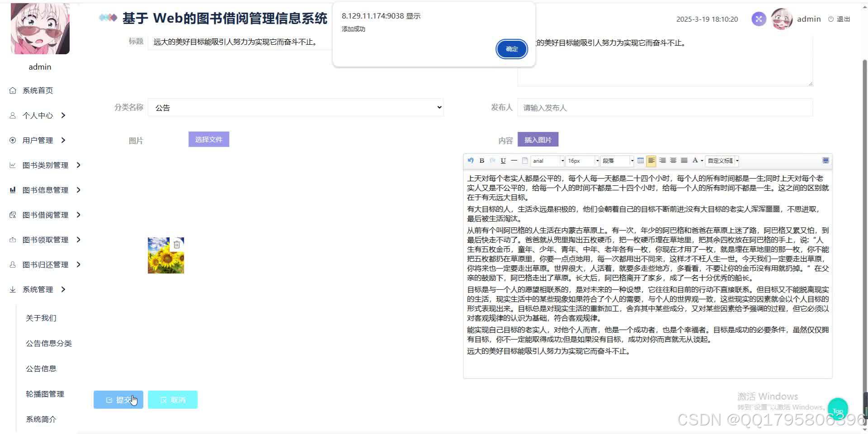Click the delete icon on the sunflower image

click(177, 244)
